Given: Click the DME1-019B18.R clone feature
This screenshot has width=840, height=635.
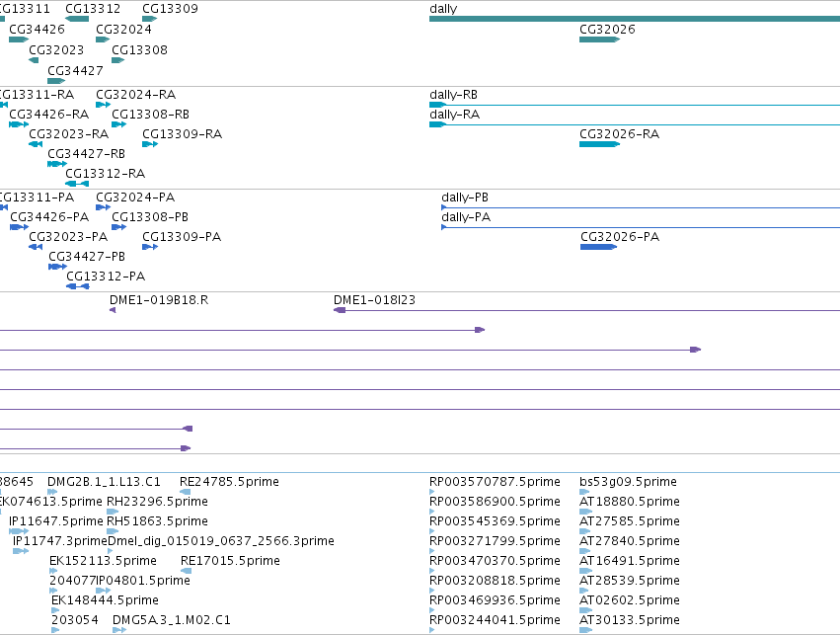Looking at the screenshot, I should [x=113, y=310].
